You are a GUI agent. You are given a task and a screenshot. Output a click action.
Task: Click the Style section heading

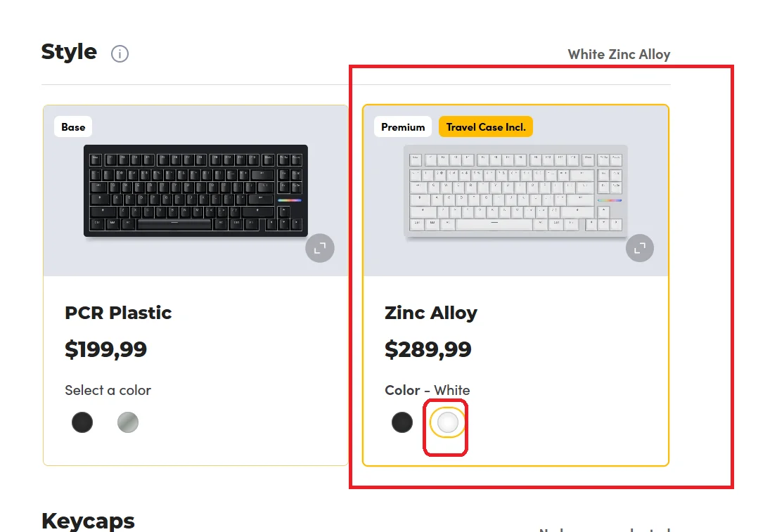[x=69, y=52]
